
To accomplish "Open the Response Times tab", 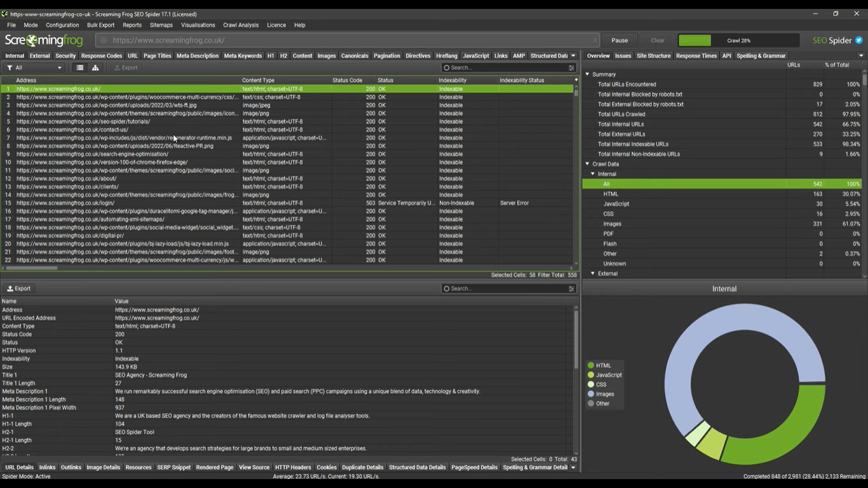I will [696, 56].
